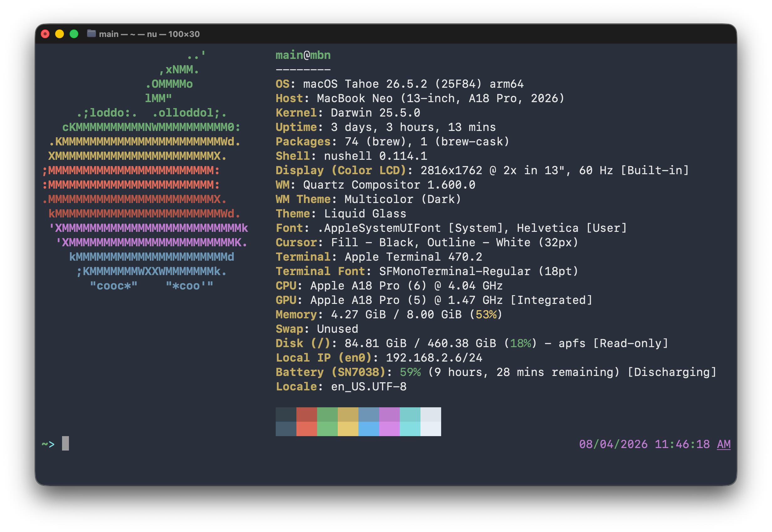Click the Shell value "nushell 0.114.1"
This screenshot has height=532, width=772.
coord(375,156)
